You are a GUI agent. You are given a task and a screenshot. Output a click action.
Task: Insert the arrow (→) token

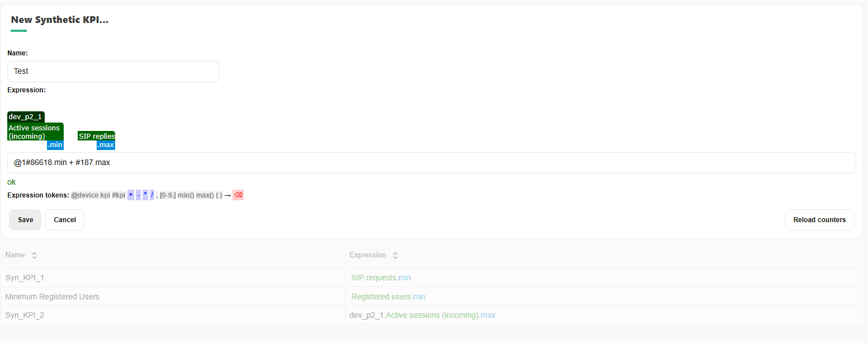coord(227,195)
